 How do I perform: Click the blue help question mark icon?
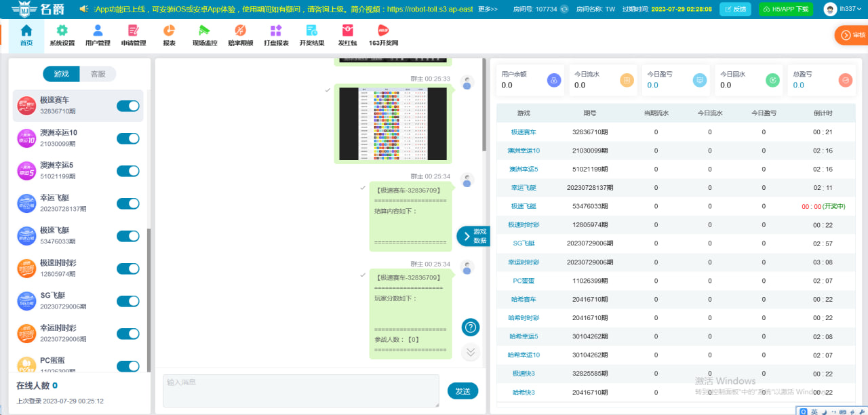[x=471, y=328]
